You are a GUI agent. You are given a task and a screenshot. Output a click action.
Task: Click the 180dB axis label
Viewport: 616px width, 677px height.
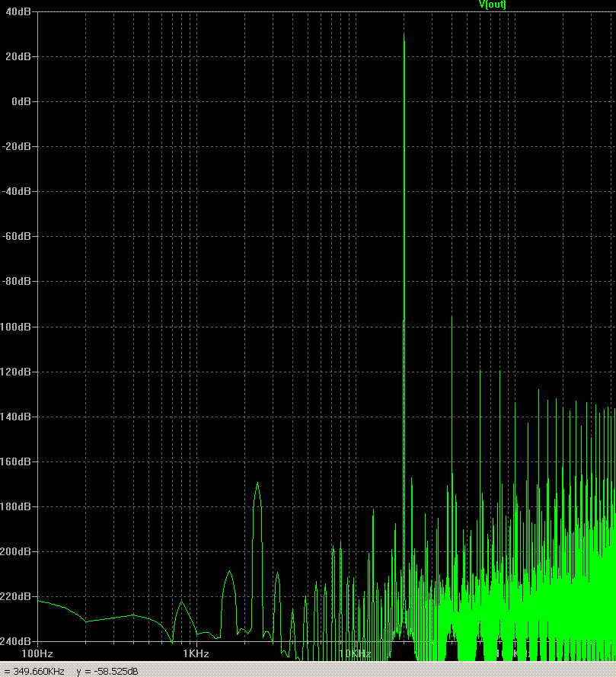tap(15, 506)
